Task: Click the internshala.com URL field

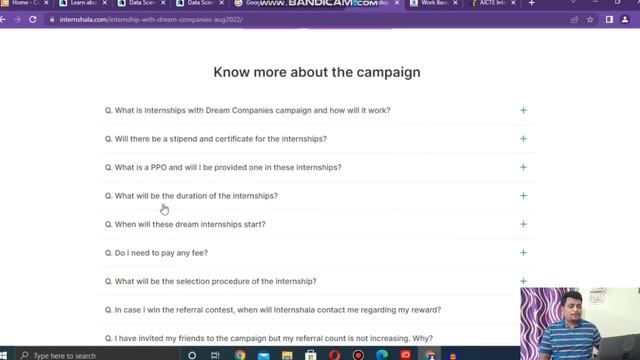Action: tap(151, 20)
